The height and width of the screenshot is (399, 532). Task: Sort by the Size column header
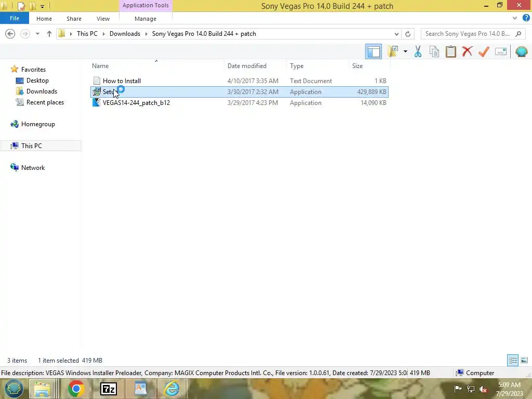click(x=357, y=66)
